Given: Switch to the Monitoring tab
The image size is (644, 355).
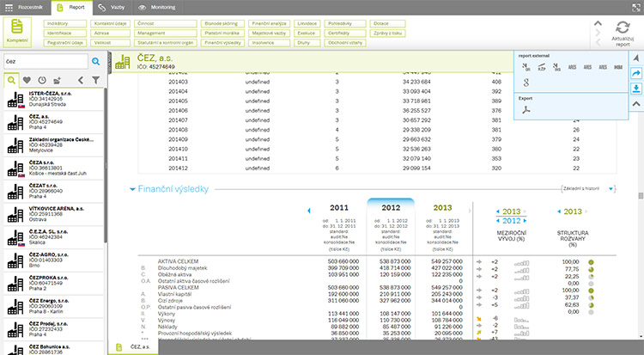Looking at the screenshot, I should point(157,8).
